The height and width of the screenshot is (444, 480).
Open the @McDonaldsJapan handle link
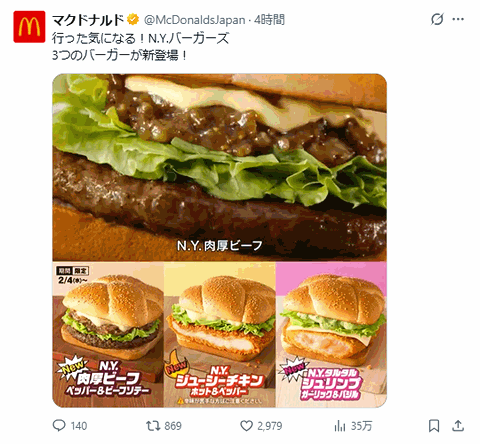pyautogui.click(x=195, y=20)
